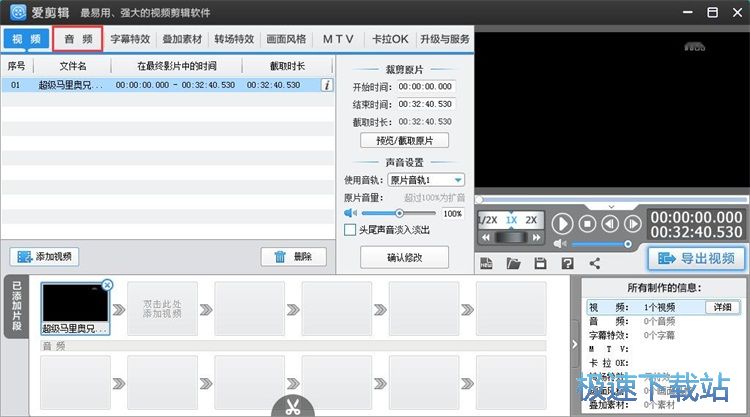Go to the 转场特效 tab
Viewport: 750px width, 417px height.
(x=234, y=39)
